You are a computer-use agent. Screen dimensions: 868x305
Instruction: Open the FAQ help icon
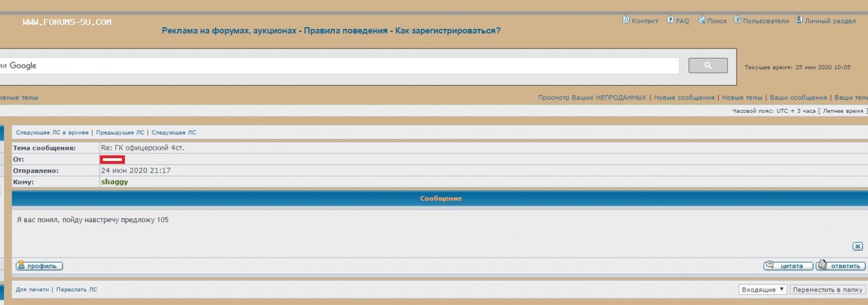click(x=671, y=20)
